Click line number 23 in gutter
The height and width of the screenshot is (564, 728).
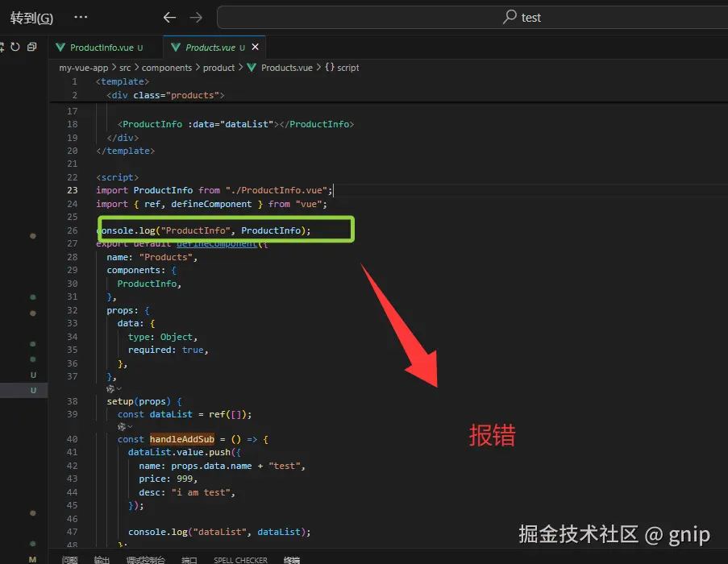tap(73, 190)
